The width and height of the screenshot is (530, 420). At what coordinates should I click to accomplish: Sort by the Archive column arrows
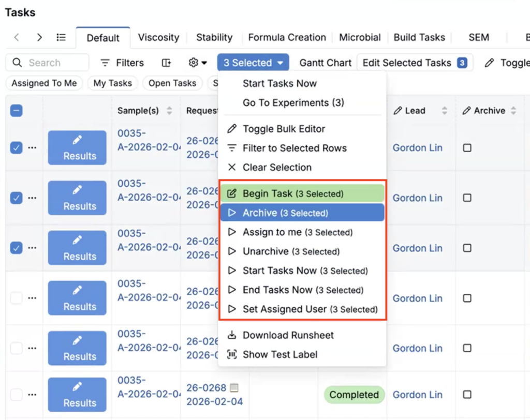click(513, 111)
